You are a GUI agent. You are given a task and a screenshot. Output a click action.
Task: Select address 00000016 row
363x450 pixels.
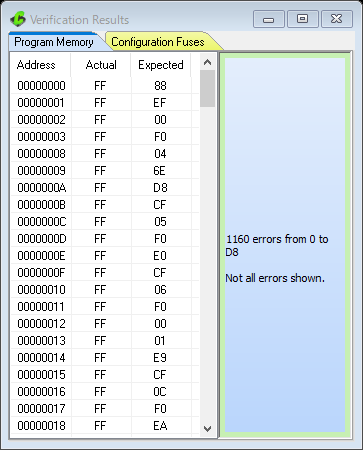pos(105,392)
